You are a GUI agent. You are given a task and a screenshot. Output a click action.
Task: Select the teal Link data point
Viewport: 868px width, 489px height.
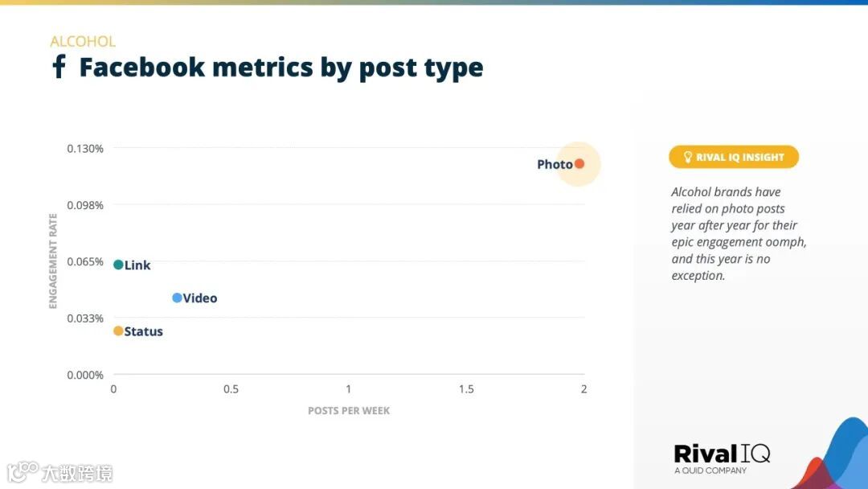(118, 265)
